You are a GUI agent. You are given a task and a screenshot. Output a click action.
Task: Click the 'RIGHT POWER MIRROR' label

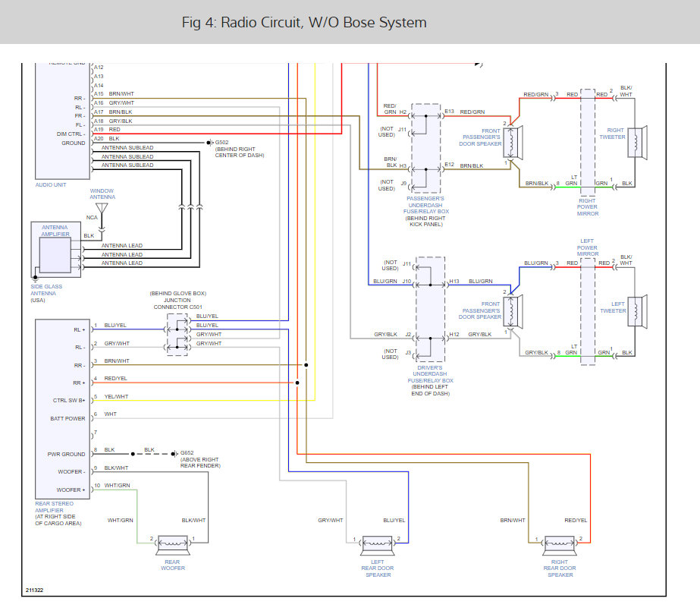click(x=588, y=207)
